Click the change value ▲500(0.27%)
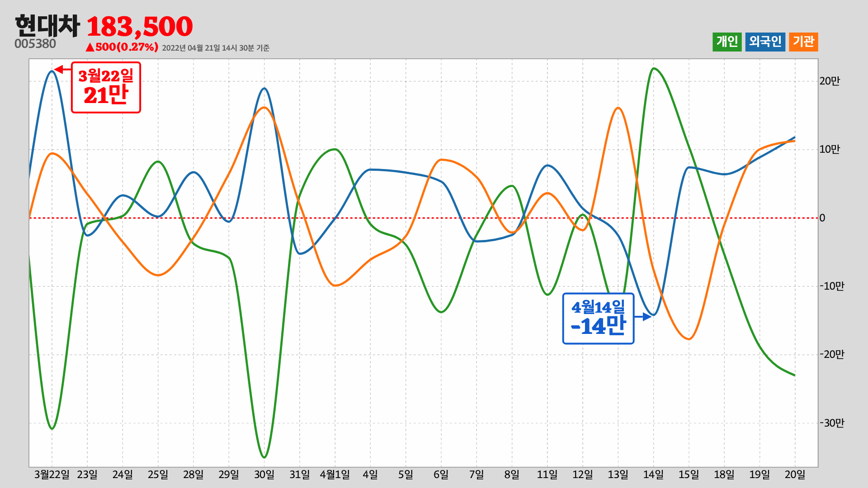 [x=122, y=47]
